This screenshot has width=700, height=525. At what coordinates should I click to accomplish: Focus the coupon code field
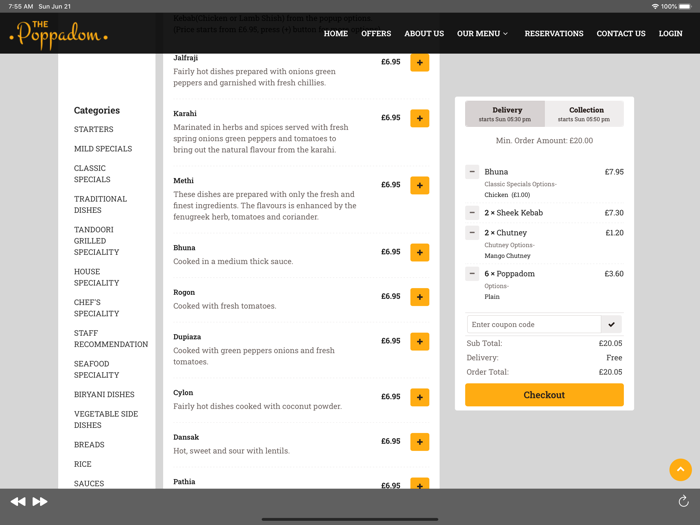pyautogui.click(x=534, y=325)
